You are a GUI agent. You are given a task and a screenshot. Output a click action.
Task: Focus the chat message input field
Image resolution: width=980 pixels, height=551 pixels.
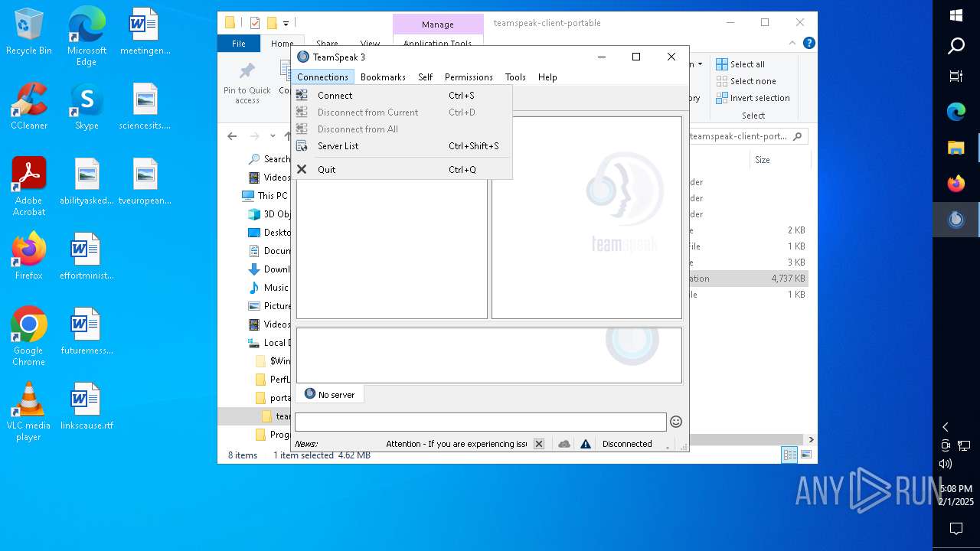[x=480, y=422]
